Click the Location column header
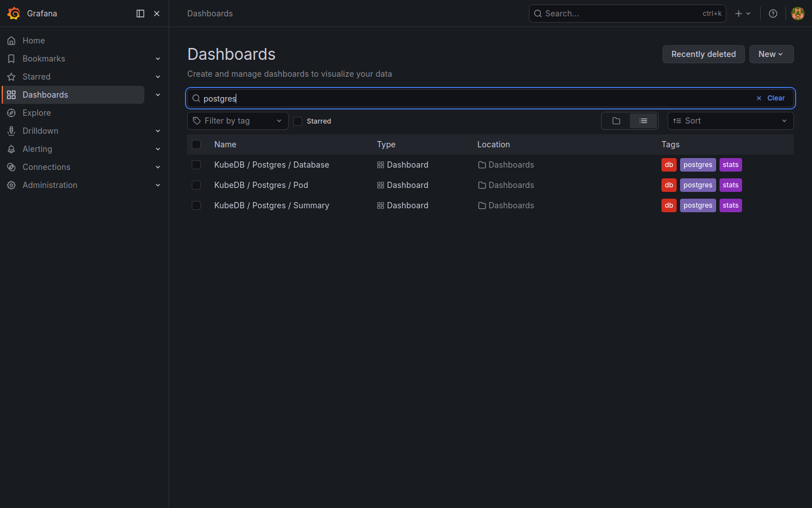 493,144
